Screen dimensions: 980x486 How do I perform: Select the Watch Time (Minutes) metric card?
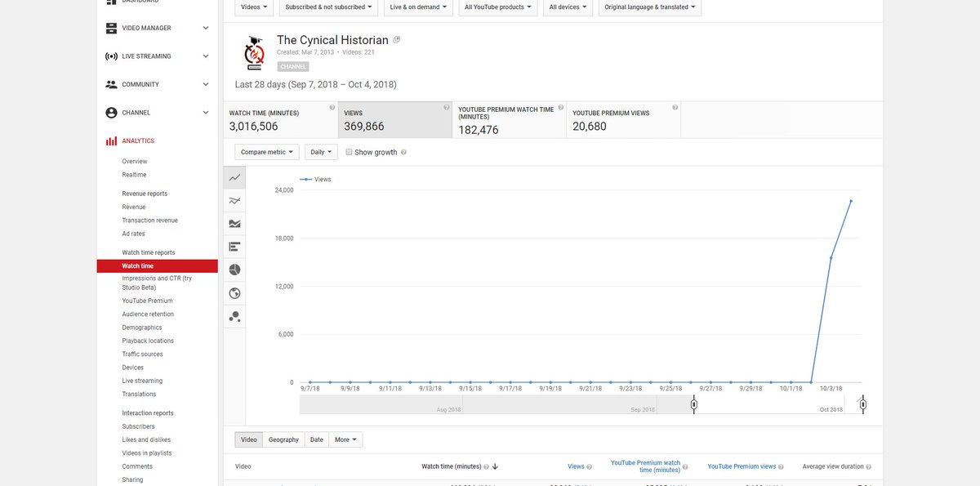[281, 120]
